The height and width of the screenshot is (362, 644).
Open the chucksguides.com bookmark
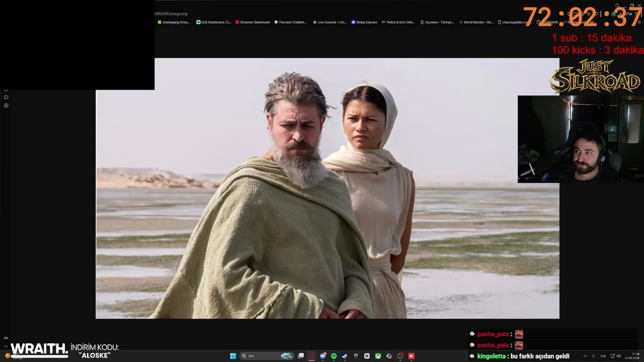515,22
